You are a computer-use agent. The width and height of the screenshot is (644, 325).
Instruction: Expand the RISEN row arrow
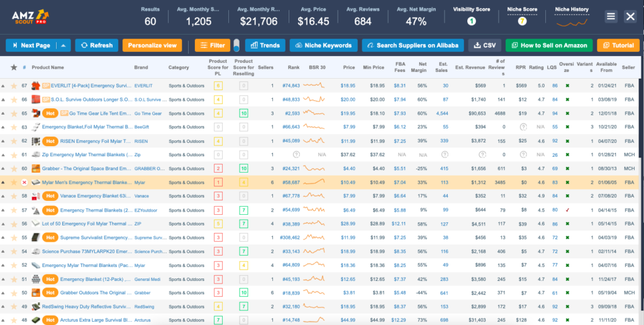[x=3, y=141]
